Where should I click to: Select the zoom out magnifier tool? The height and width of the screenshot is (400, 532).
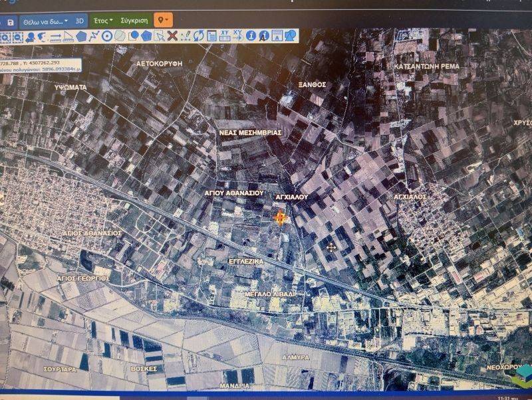point(18,37)
